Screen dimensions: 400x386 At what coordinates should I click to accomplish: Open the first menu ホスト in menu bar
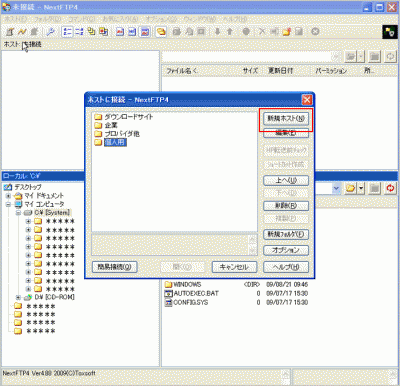click(x=15, y=19)
